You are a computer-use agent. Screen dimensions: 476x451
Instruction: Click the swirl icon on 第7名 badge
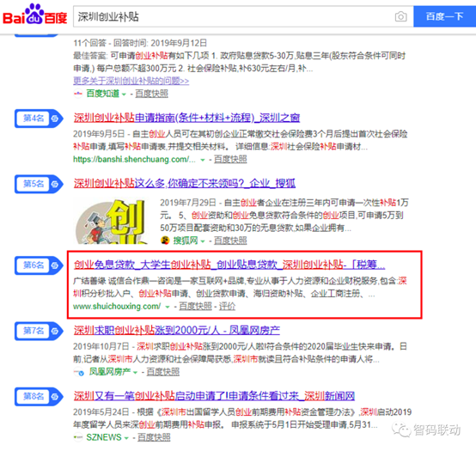tap(55, 331)
